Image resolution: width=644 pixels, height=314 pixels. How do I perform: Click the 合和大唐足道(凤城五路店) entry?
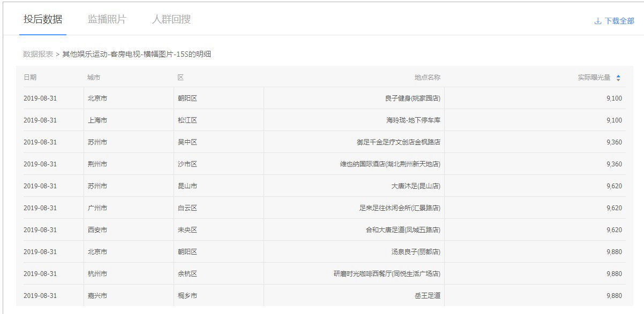[403, 230]
